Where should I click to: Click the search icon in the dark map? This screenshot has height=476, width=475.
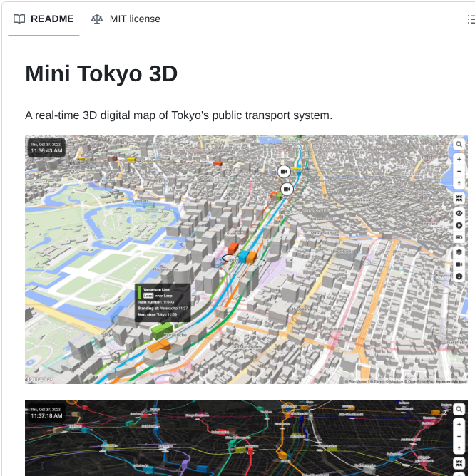459,409
